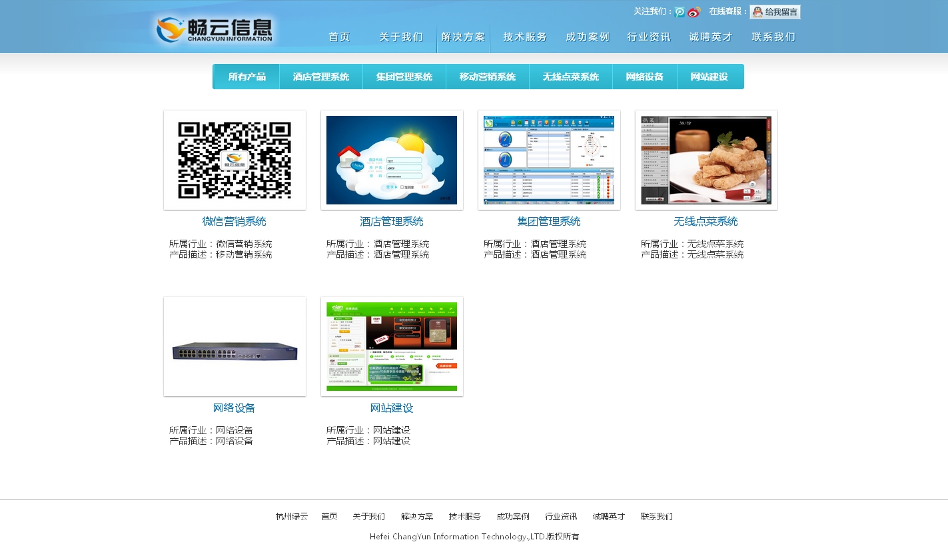This screenshot has height=560, width=948.
Task: Click the footer 杭州绿云 link
Action: pyautogui.click(x=292, y=517)
